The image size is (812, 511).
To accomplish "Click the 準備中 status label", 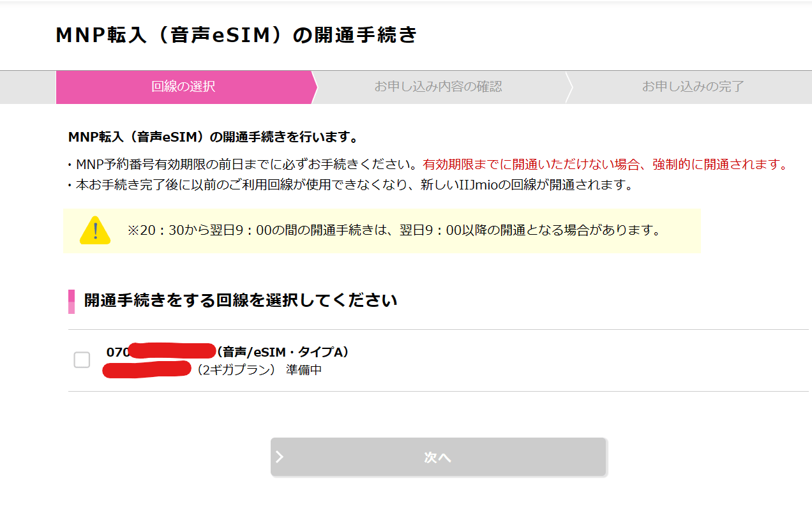I will coord(304,369).
